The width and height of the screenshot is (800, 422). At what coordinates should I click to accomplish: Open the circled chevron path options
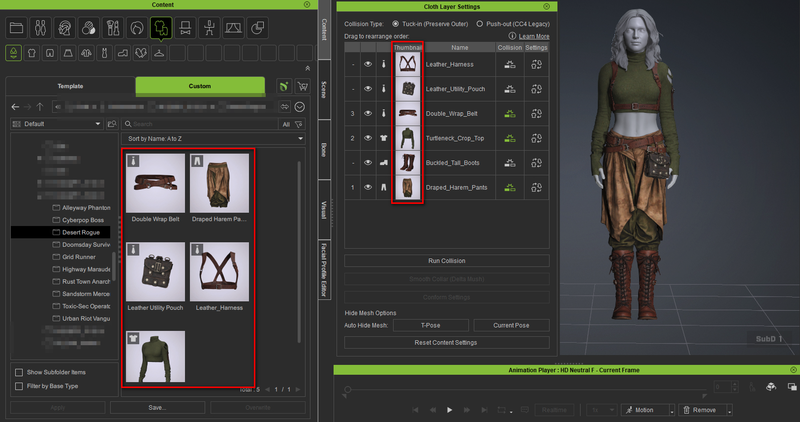[x=300, y=107]
